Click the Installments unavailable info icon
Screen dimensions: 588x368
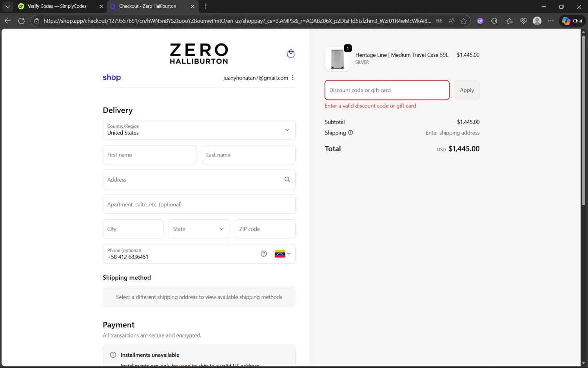click(x=113, y=355)
